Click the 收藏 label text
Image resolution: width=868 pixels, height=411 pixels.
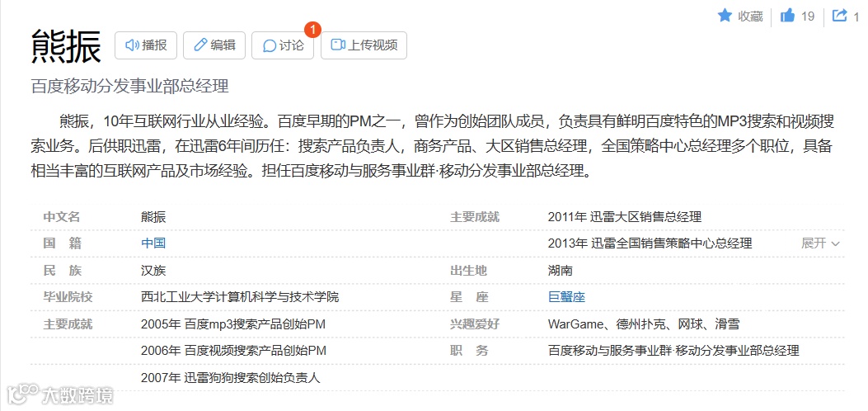(750, 16)
